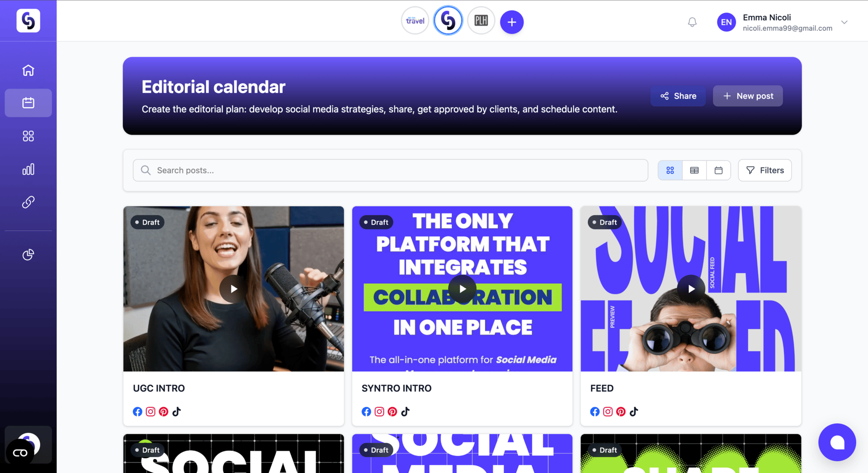The image size is (868, 473).
Task: Open the Analytics bar chart icon
Action: tap(28, 169)
